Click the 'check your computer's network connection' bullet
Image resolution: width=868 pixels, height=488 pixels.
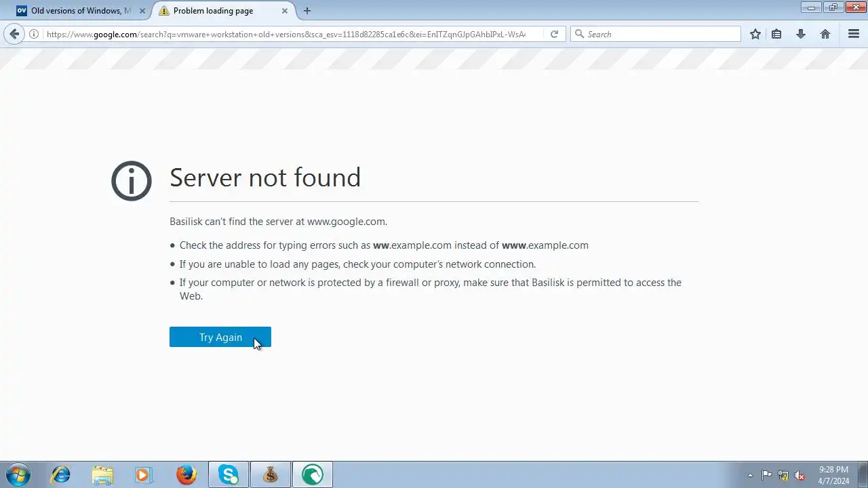[x=357, y=264]
